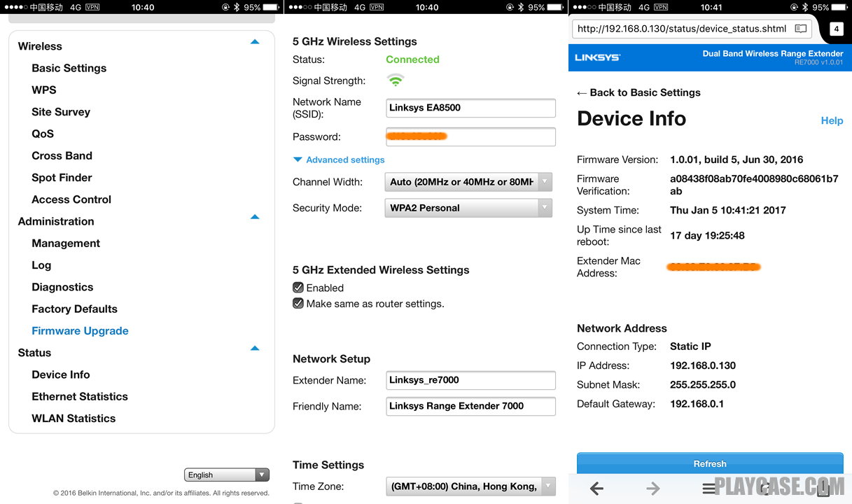
Task: Click the Connected status text
Action: 413,59
